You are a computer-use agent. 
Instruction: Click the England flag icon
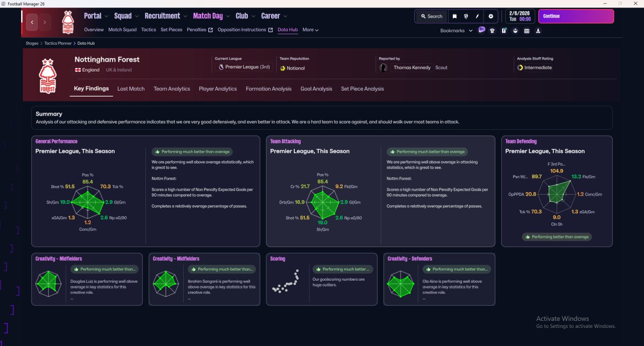tap(78, 70)
